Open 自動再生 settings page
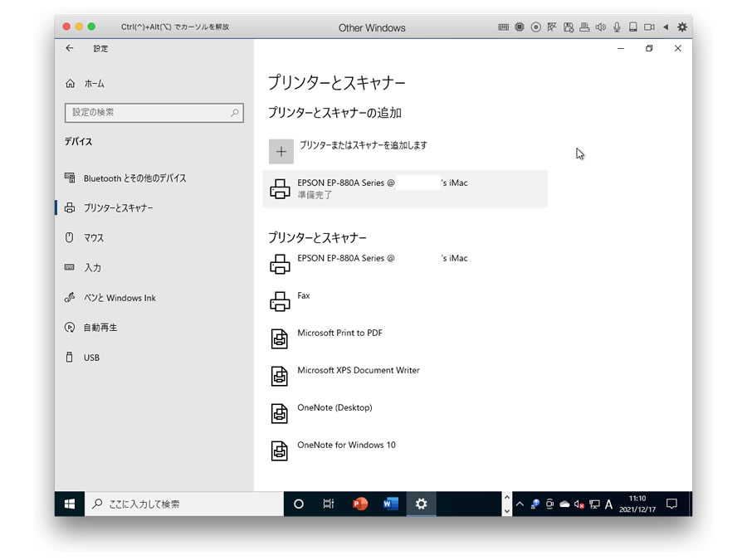Screen dimensions: 747x560 click(x=154, y=328)
